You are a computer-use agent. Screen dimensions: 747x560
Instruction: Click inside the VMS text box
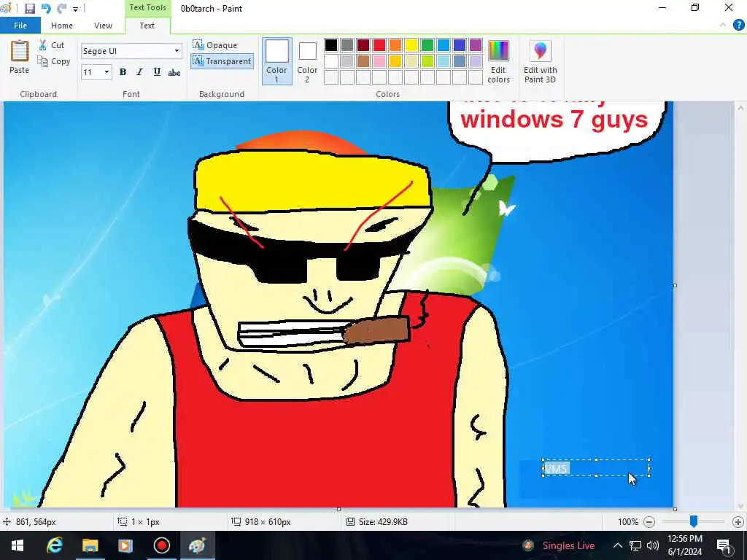(597, 468)
